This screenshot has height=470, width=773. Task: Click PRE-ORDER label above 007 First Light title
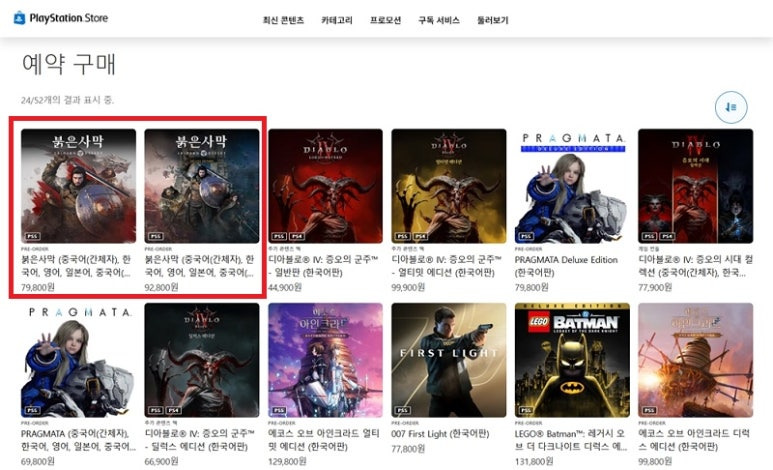(405, 423)
